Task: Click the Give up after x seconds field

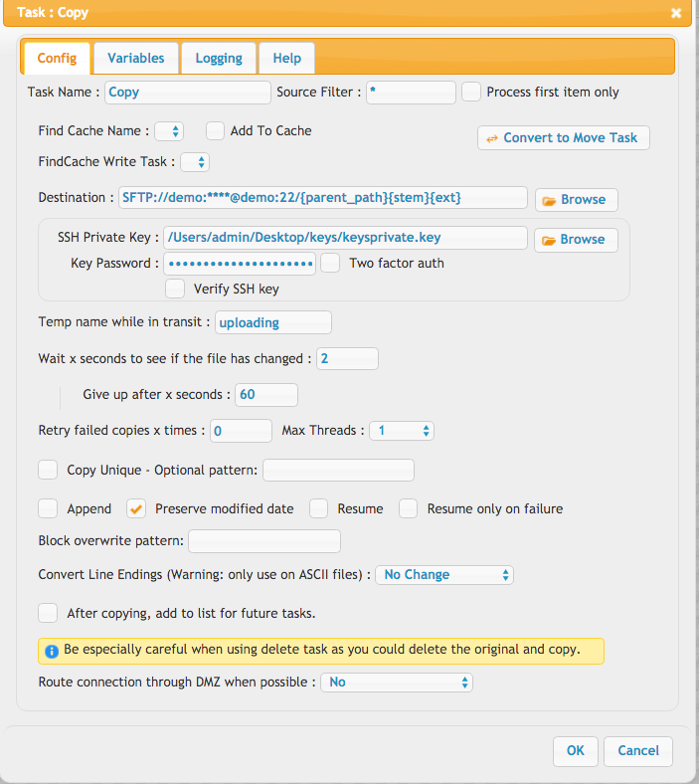Action: [x=266, y=395]
